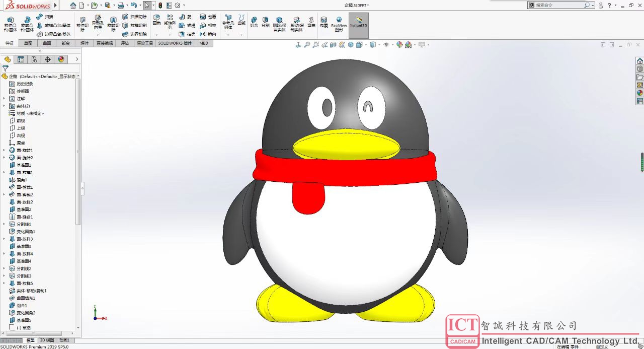644x349 pixels.
Task: Select the 变化圆角2 feature in tree
Action: pyautogui.click(x=23, y=313)
